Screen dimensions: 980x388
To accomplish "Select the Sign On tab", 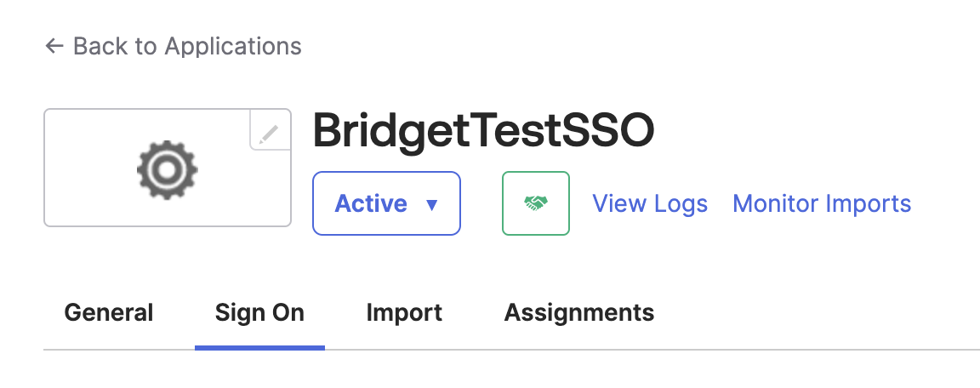I will [259, 312].
